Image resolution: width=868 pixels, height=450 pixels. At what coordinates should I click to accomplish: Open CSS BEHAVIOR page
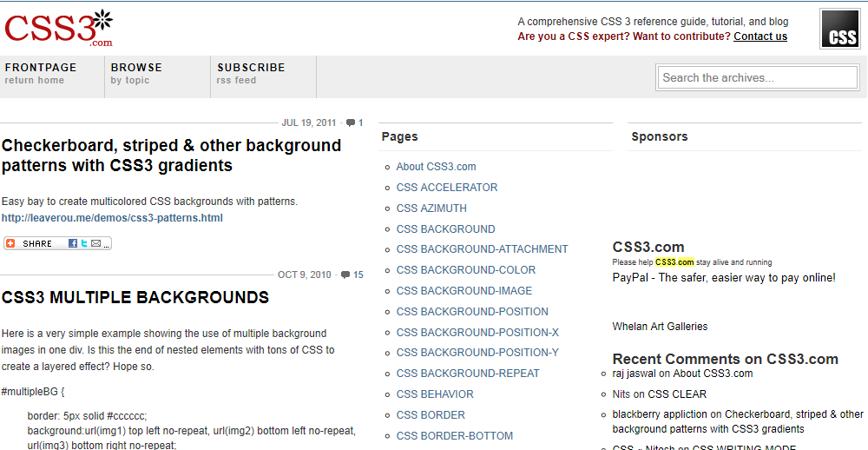[x=435, y=394]
